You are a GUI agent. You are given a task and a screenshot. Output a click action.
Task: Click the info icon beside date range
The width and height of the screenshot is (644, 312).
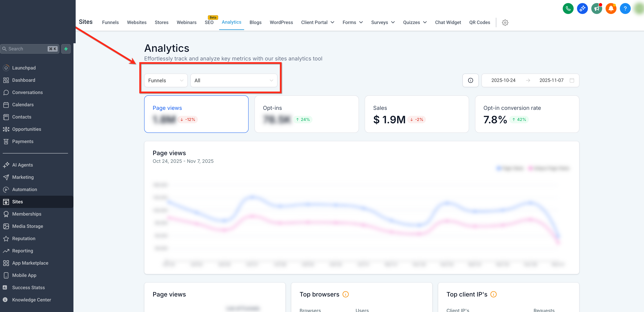point(470,80)
